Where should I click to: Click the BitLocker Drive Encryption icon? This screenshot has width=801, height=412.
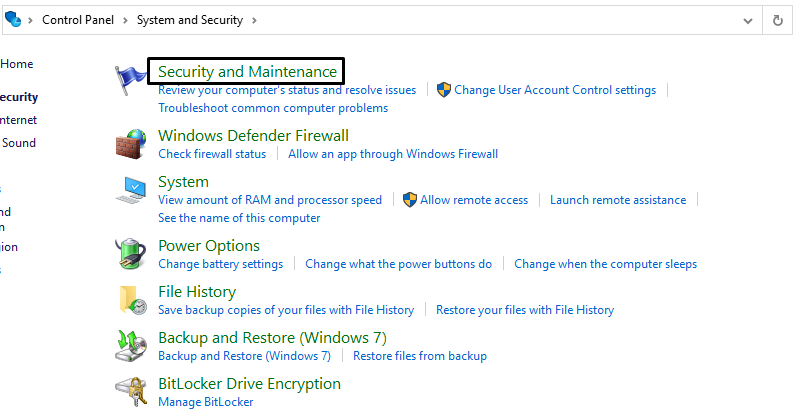click(132, 391)
